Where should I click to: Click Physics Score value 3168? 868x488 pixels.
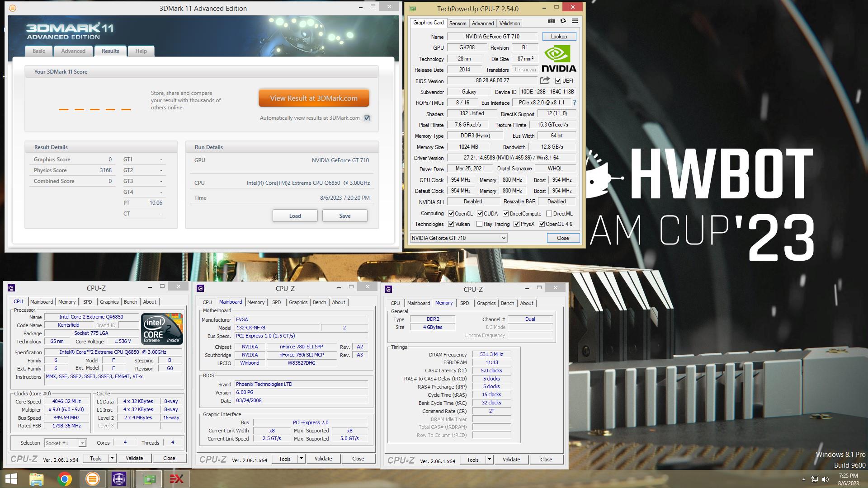tap(106, 170)
